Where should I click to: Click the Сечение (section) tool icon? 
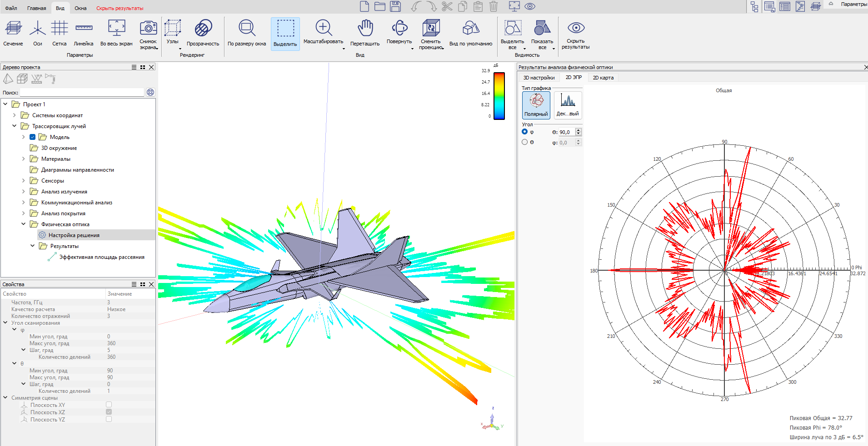point(13,29)
